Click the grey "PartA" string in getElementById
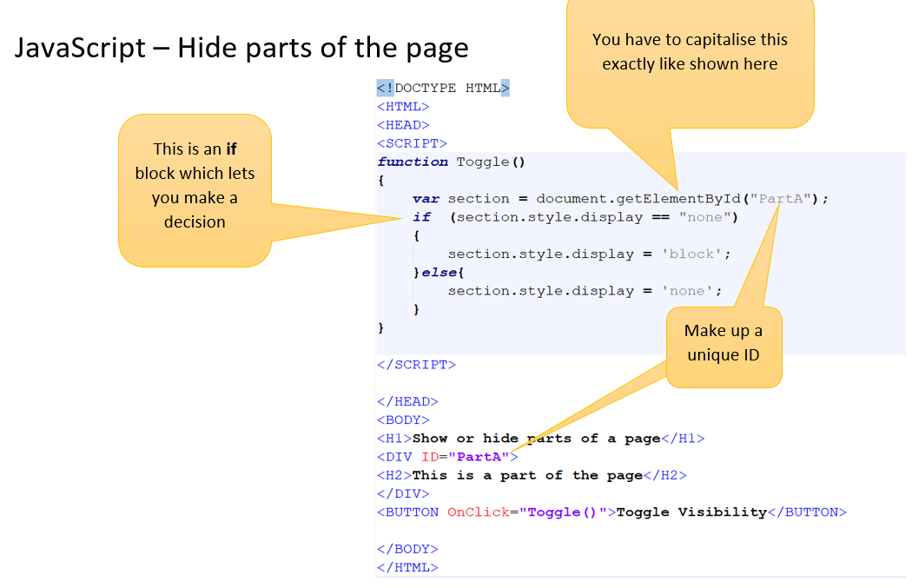The width and height of the screenshot is (912, 588). pos(784,199)
